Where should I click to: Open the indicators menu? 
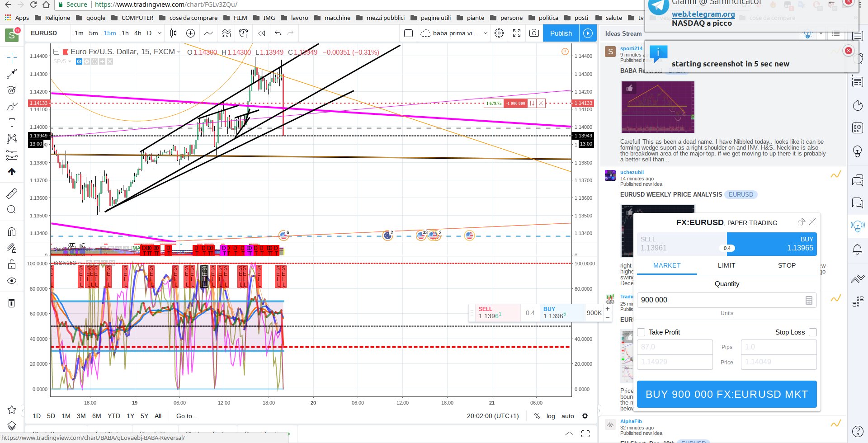pyautogui.click(x=208, y=33)
